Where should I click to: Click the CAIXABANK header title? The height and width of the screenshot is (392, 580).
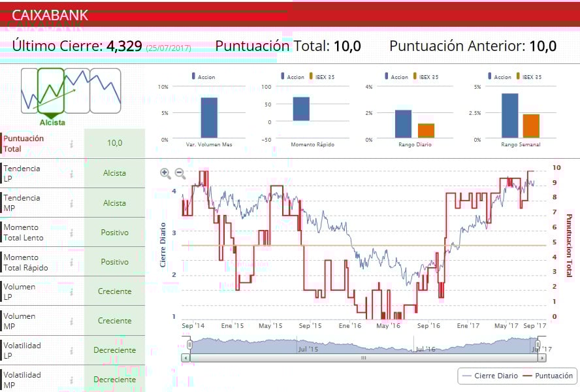[50, 15]
